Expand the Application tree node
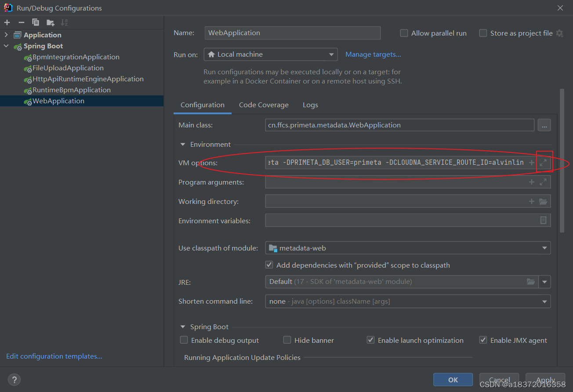Image resolution: width=573 pixels, height=392 pixels. point(6,35)
